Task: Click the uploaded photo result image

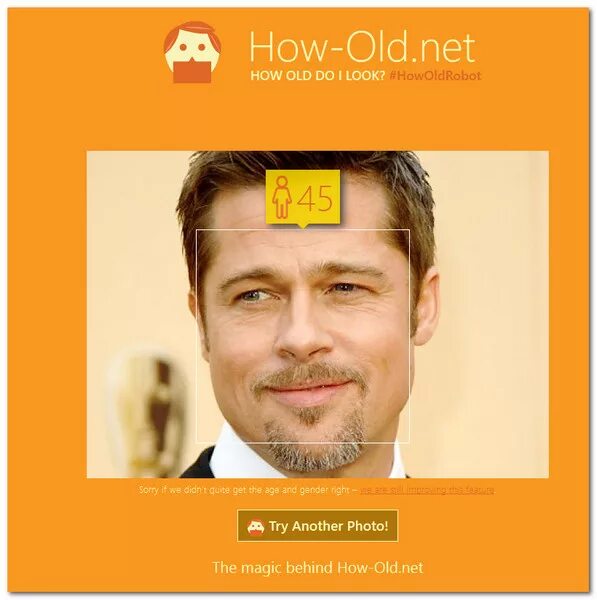Action: pos(318,315)
